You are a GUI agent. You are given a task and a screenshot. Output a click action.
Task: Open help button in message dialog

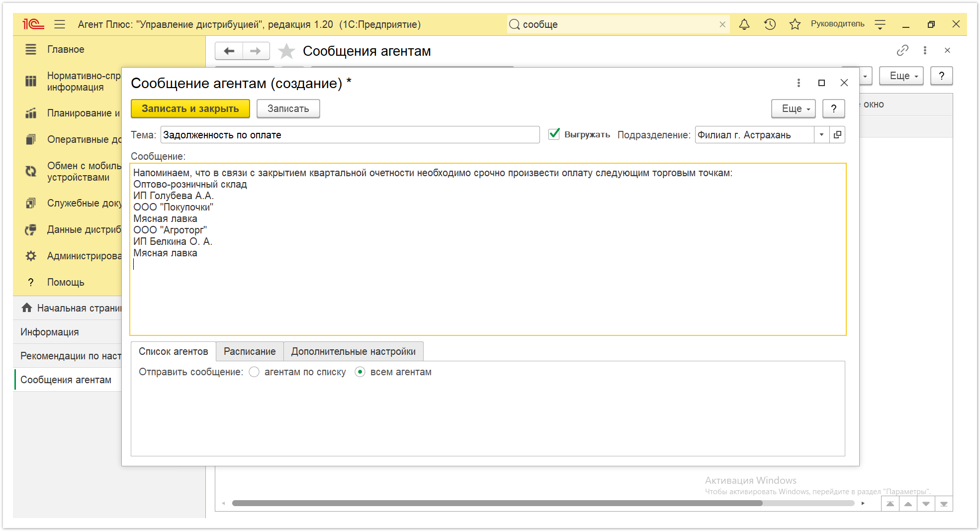coord(834,108)
